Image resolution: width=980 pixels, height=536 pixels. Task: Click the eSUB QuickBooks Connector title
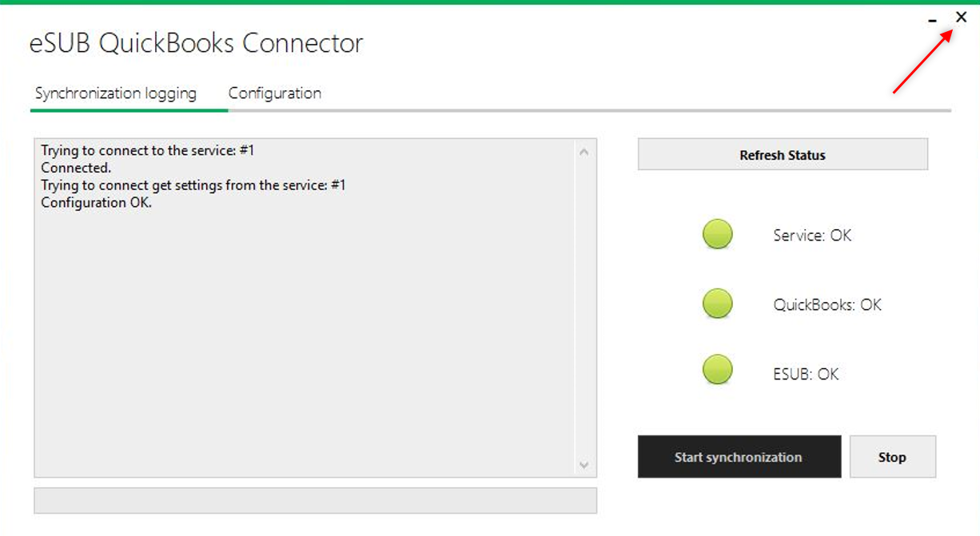coord(196,42)
